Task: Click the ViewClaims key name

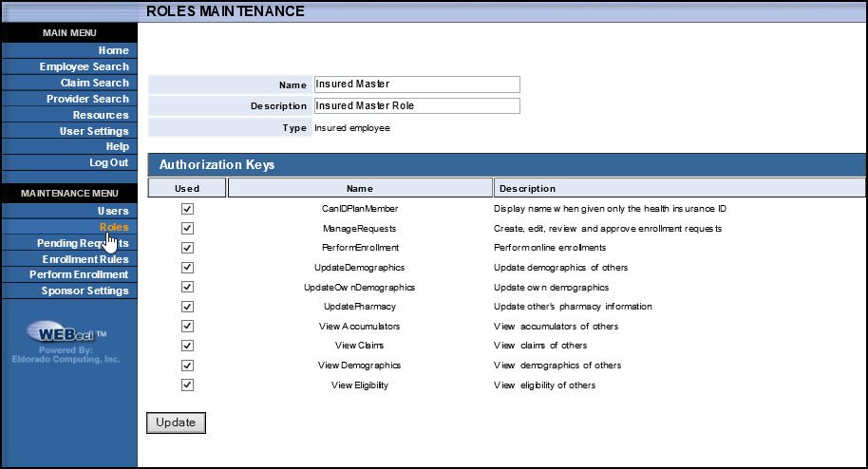Action: tap(359, 346)
